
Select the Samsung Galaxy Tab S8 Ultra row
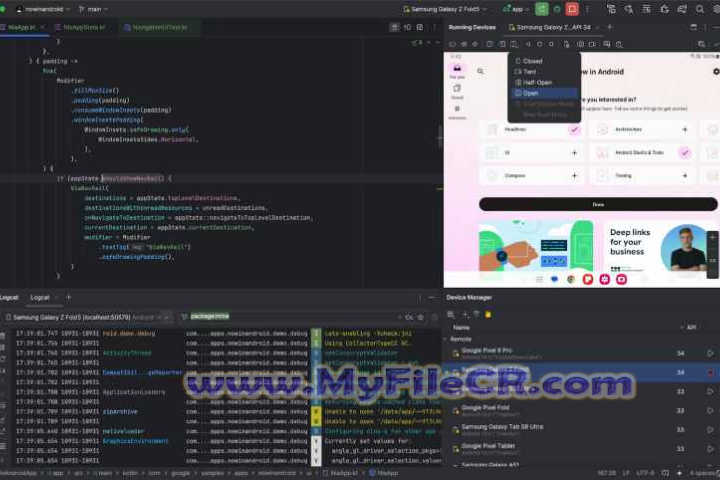click(x=582, y=430)
